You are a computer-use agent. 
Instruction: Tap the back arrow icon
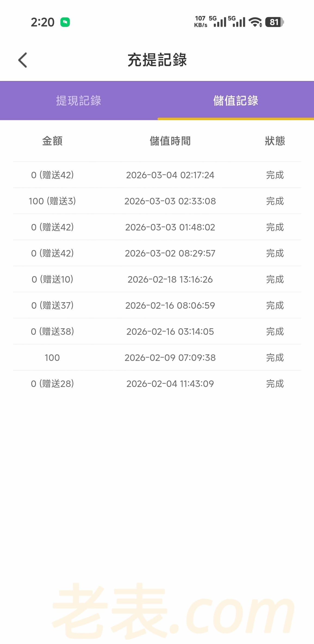pyautogui.click(x=23, y=60)
